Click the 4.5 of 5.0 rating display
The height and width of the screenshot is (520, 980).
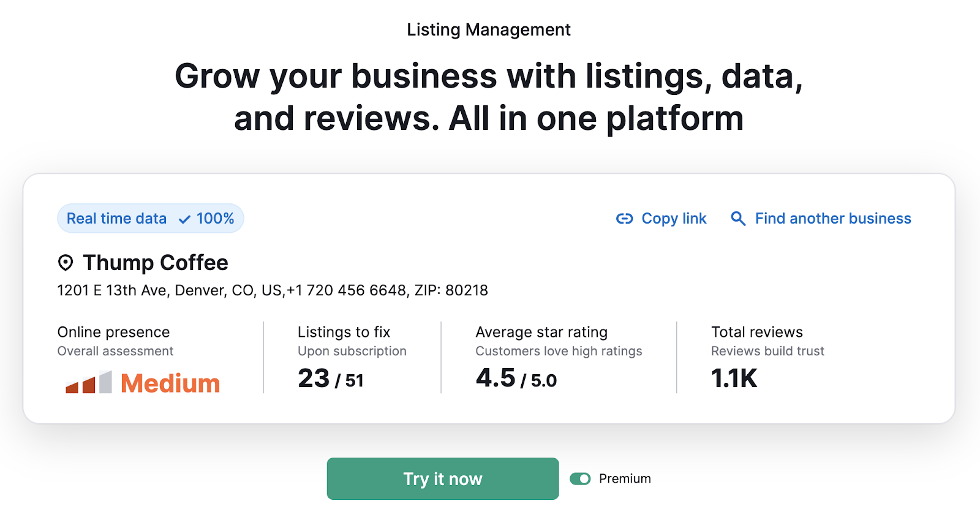(x=516, y=378)
